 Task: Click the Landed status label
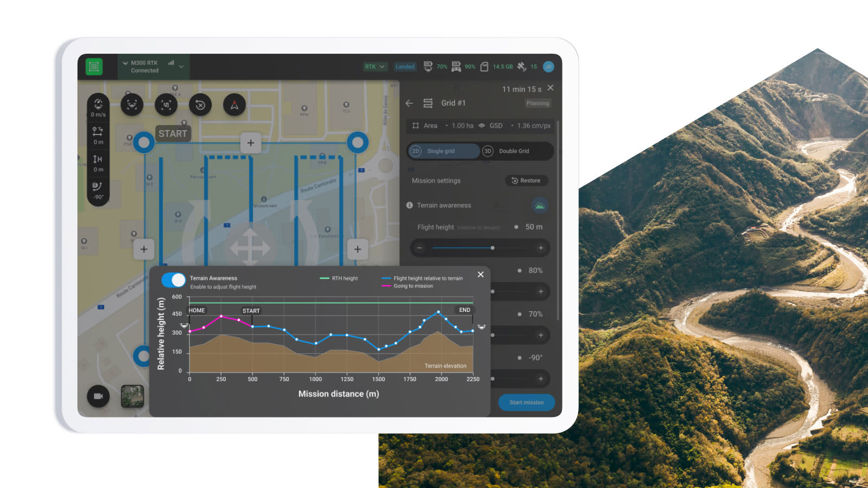[405, 66]
